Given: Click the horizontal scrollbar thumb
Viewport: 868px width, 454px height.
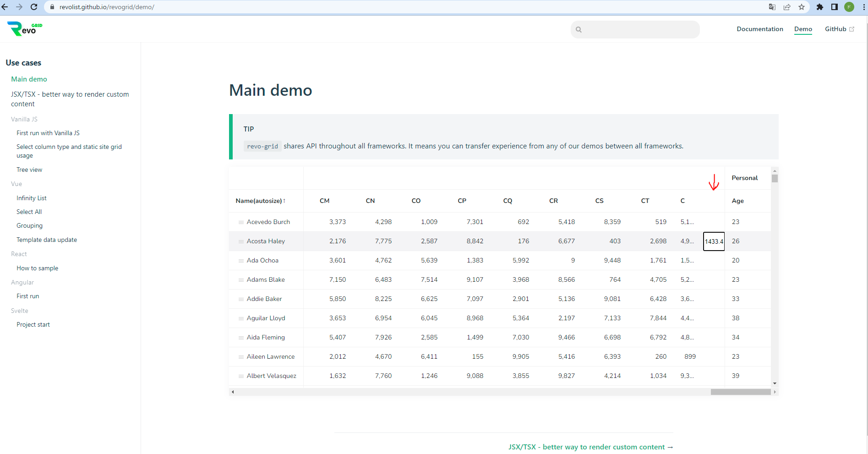Looking at the screenshot, I should click(741, 392).
